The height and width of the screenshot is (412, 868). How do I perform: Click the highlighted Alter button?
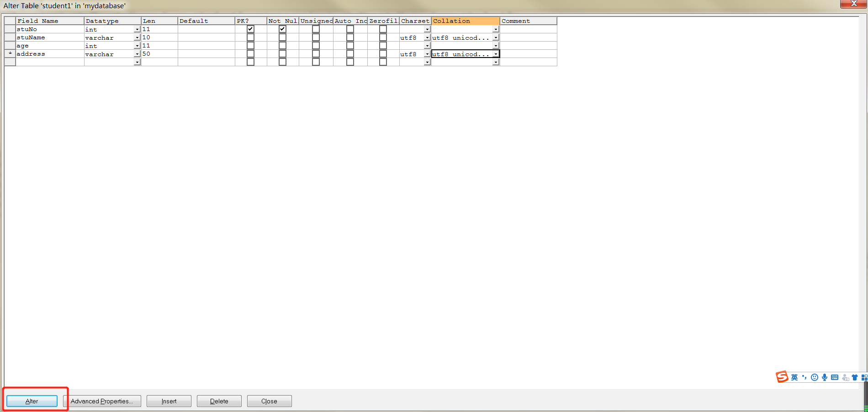[31, 401]
